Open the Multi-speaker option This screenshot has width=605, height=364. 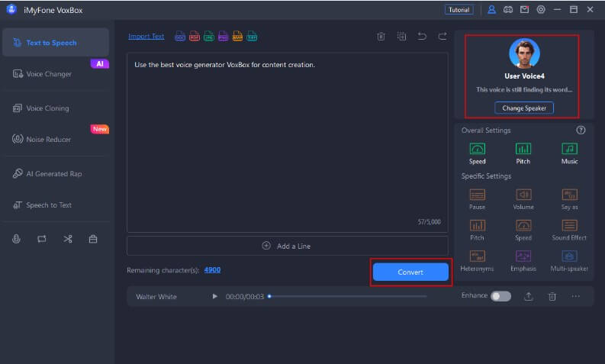[x=569, y=261]
